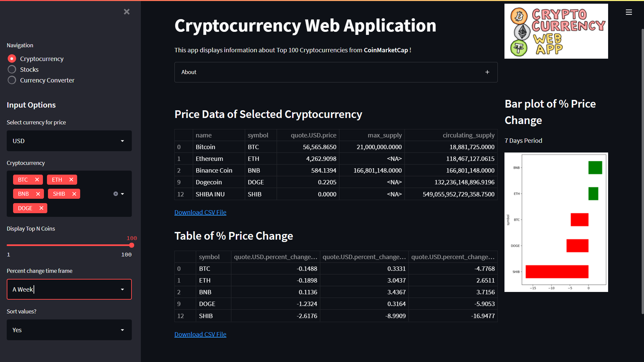Open the app hamburger menu
Image resolution: width=644 pixels, height=362 pixels.
pos(629,12)
